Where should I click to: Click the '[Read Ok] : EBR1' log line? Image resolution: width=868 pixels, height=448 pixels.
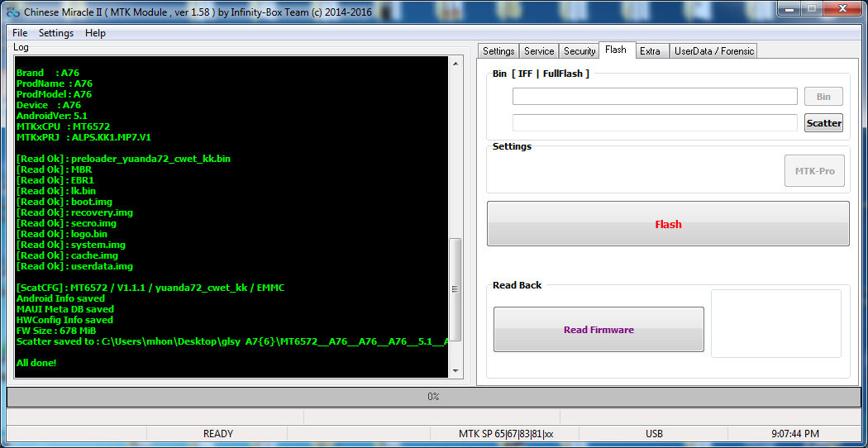(x=55, y=180)
